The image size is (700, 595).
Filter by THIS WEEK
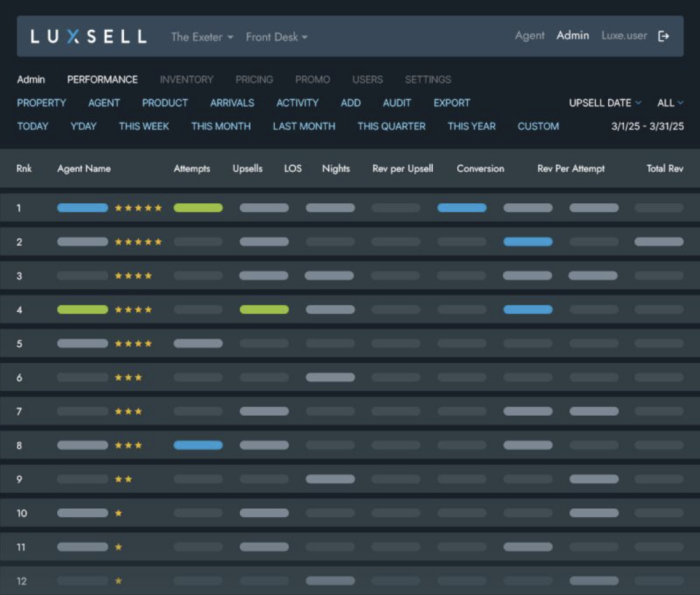(144, 126)
